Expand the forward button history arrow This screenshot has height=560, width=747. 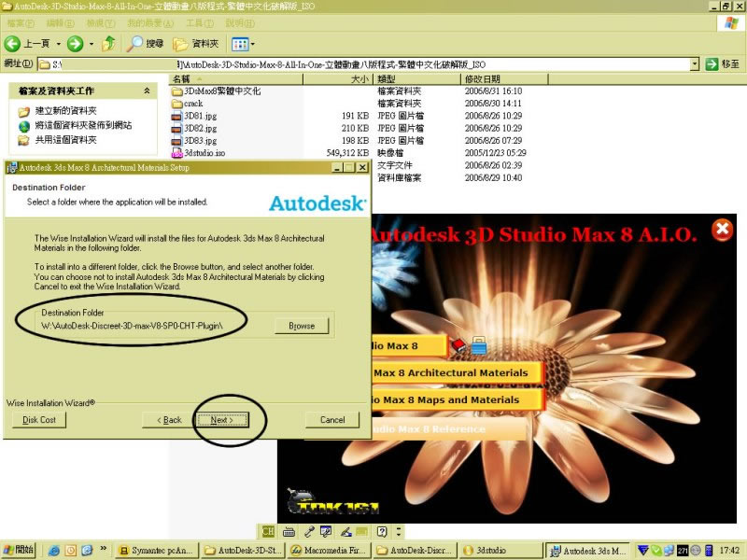click(91, 44)
